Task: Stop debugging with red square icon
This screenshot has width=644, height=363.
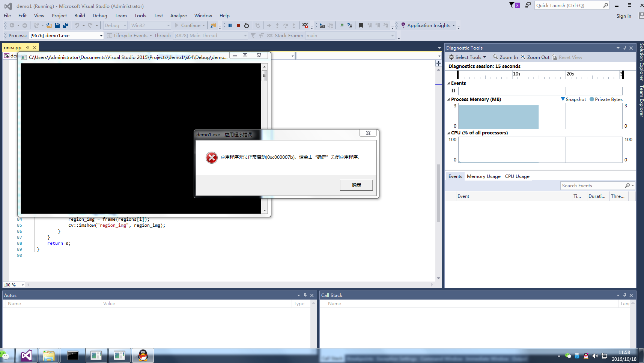Action: click(238, 26)
